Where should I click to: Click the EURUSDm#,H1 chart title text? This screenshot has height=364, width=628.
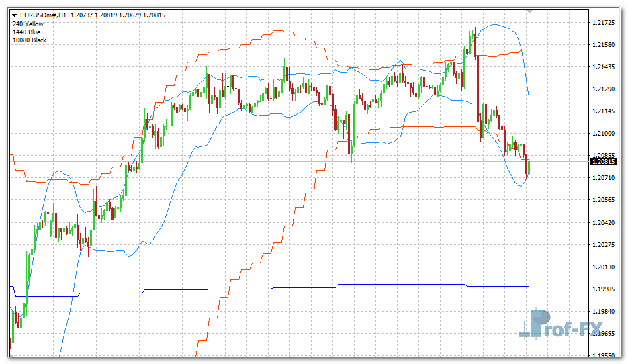pyautogui.click(x=44, y=15)
